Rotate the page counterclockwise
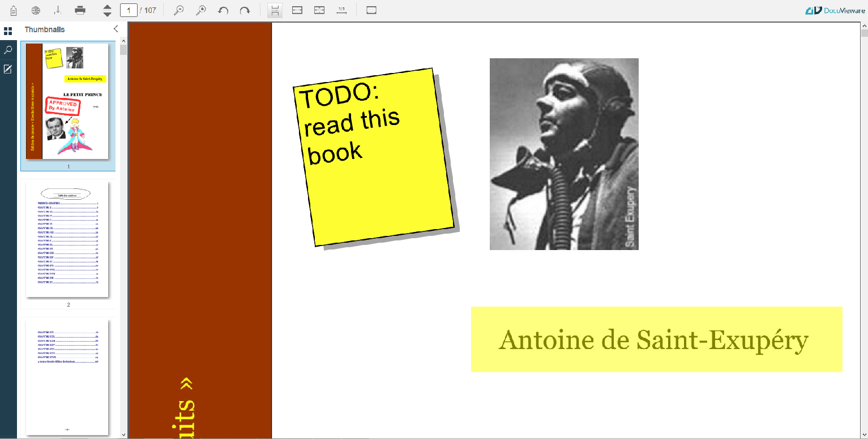The image size is (868, 439). click(223, 10)
